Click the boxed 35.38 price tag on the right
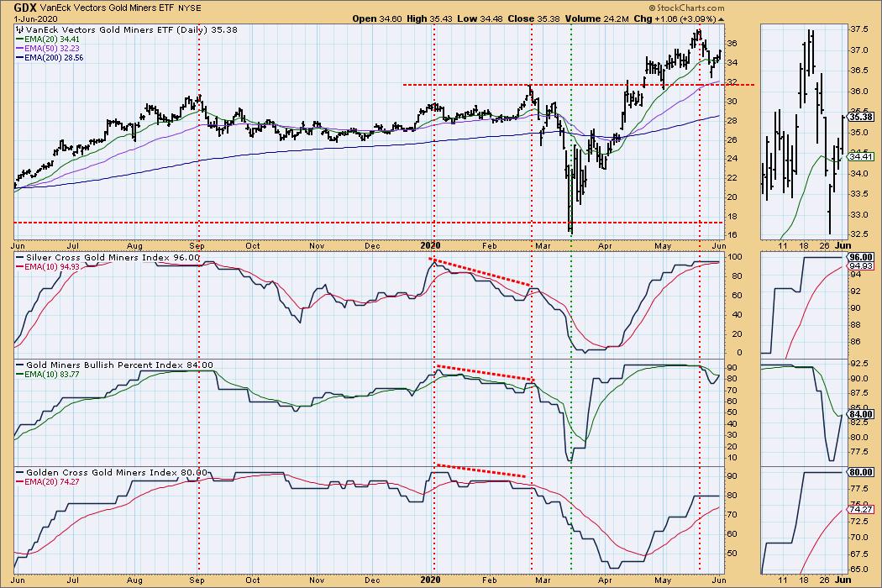The height and width of the screenshot is (588, 882). [x=861, y=117]
